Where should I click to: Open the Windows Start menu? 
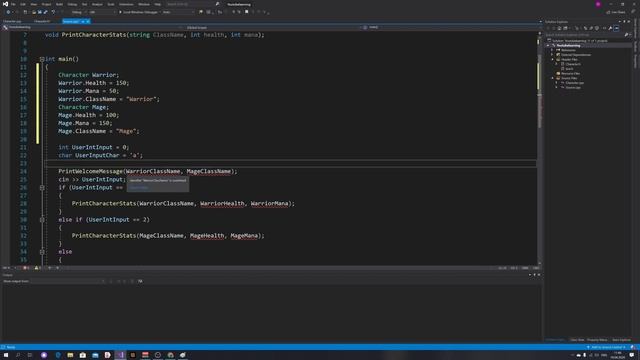tap(6, 356)
